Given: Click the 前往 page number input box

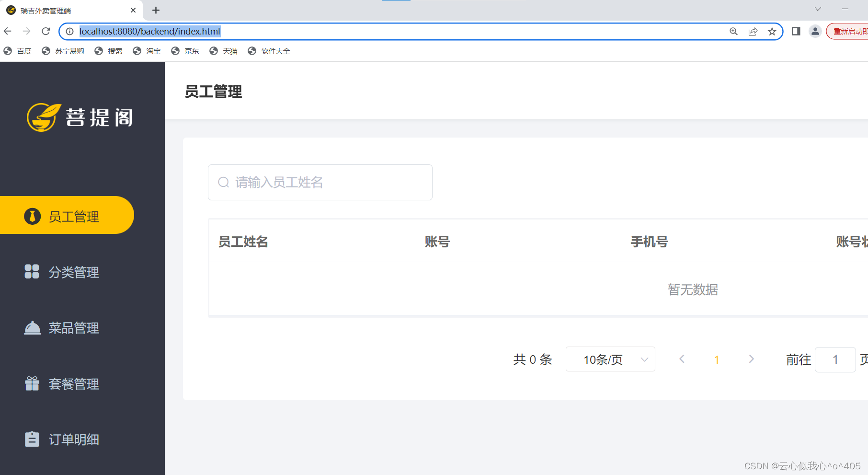Looking at the screenshot, I should coord(835,359).
